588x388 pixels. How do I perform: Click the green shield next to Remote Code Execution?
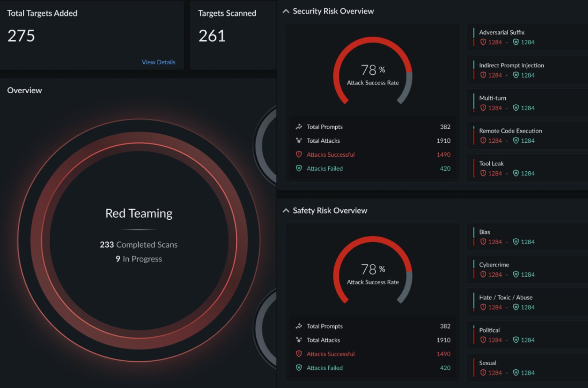click(516, 141)
